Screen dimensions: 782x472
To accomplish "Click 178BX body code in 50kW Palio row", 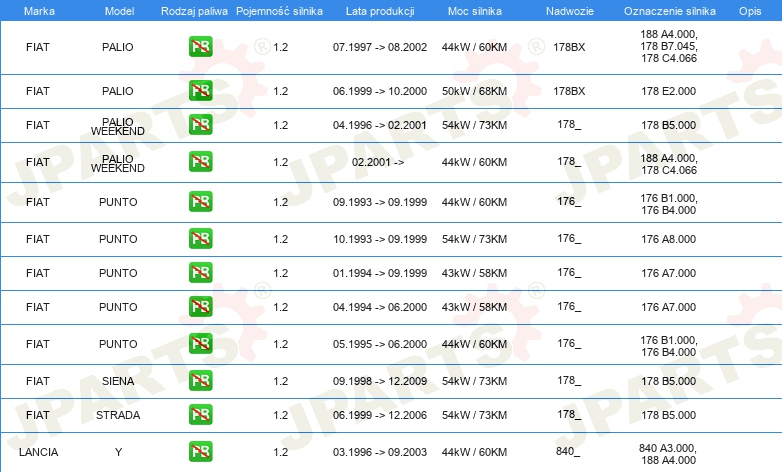I will (x=569, y=91).
